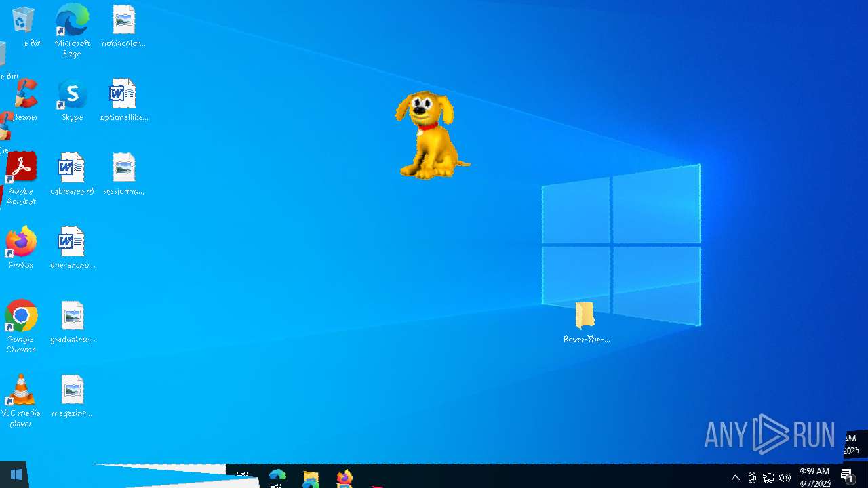
Task: Select the Microsoft Edge desktop shortcut
Action: tap(72, 30)
